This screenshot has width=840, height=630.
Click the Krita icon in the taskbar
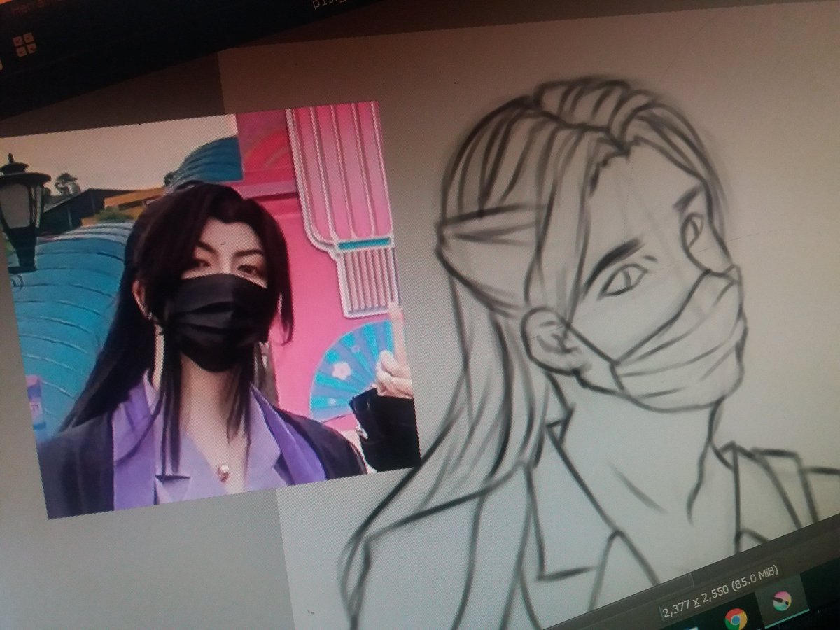tap(781, 601)
